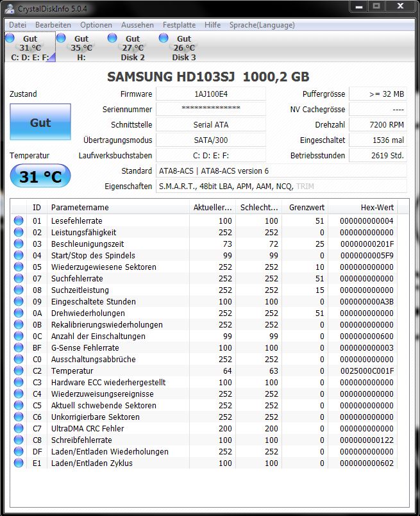This screenshot has height=516, width=420.
Task: Open the Datei menu
Action: click(17, 25)
